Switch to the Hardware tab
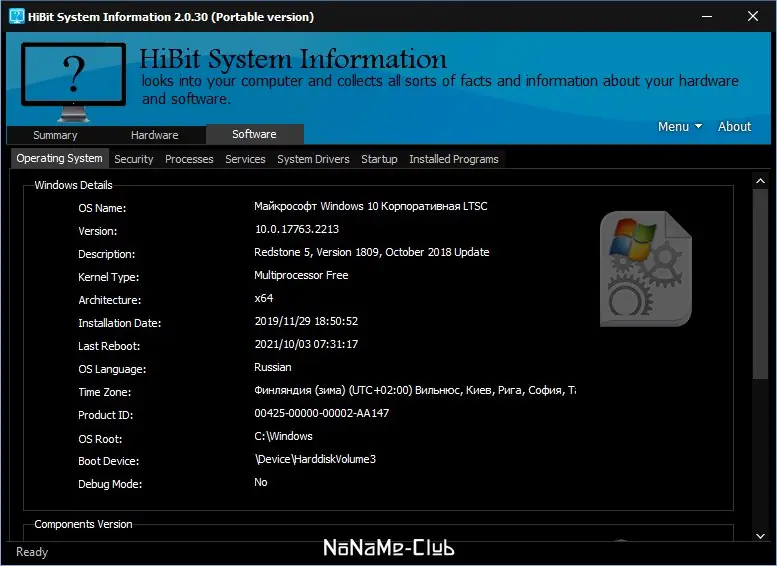The image size is (777, 566). point(155,135)
